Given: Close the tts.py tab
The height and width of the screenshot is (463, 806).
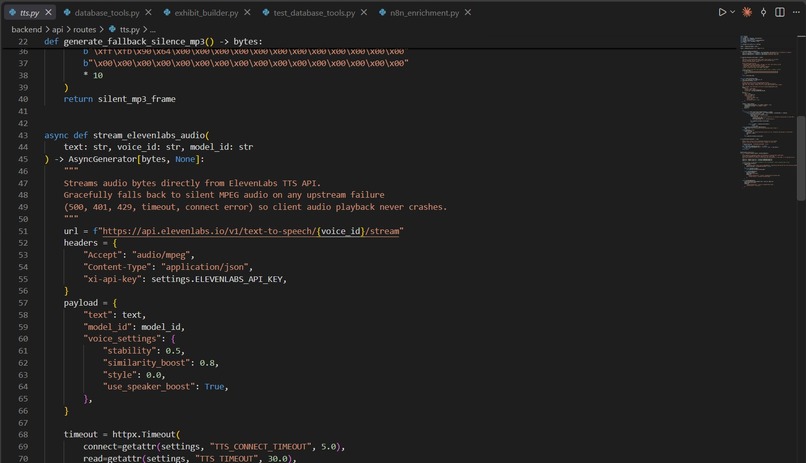Looking at the screenshot, I should point(48,12).
